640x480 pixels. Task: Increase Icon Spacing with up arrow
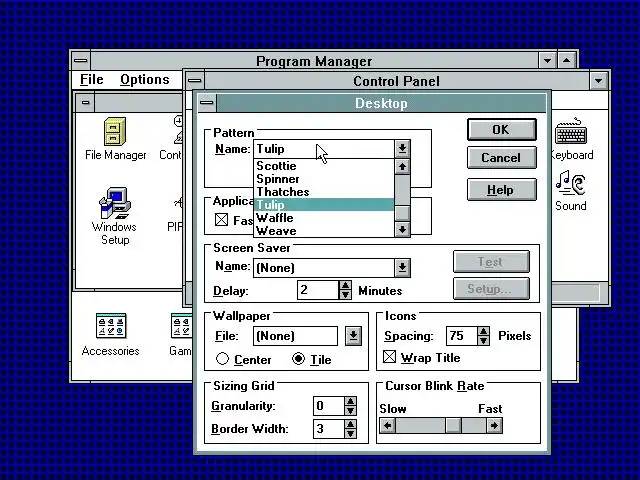tap(484, 331)
